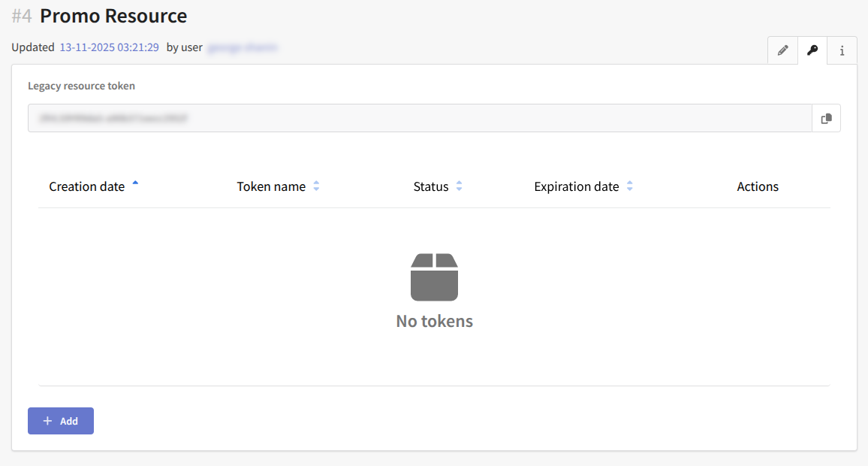868x466 pixels.
Task: Switch to the key tokens tab
Action: [x=812, y=50]
